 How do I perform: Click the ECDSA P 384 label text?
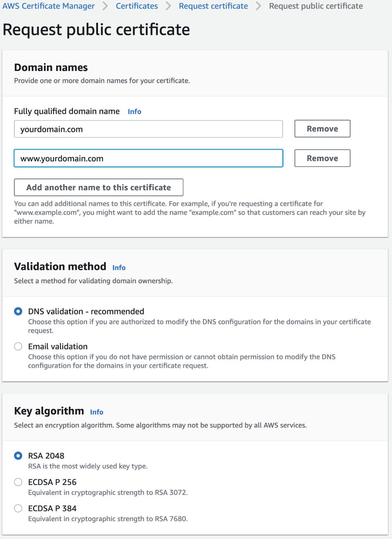tap(52, 508)
